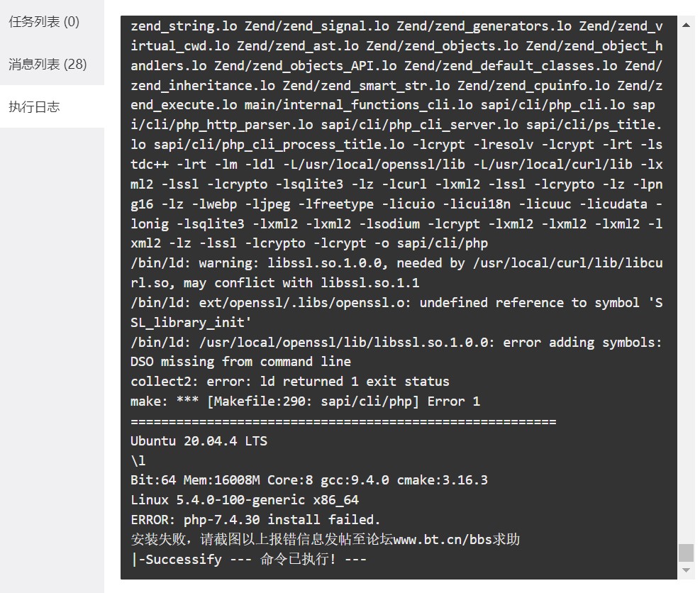Click the Successify 命令已执行 final line
This screenshot has height=593, width=700.
pyautogui.click(x=248, y=559)
